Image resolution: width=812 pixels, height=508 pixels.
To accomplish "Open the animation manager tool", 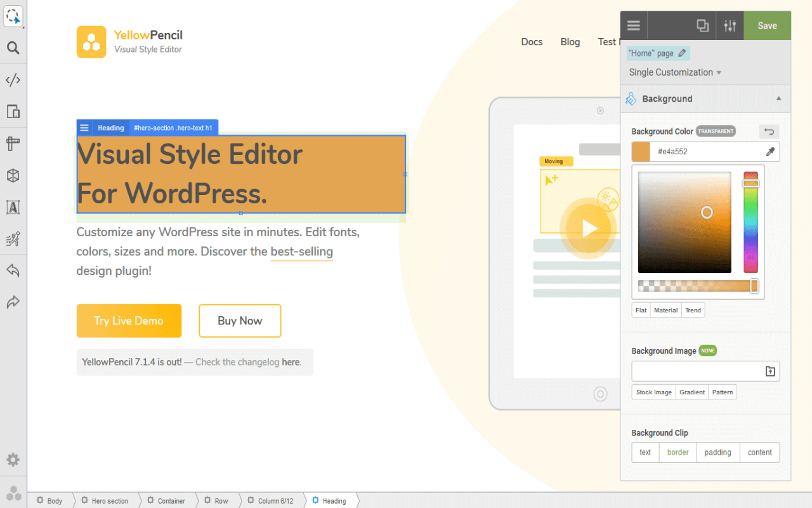I will click(x=13, y=239).
